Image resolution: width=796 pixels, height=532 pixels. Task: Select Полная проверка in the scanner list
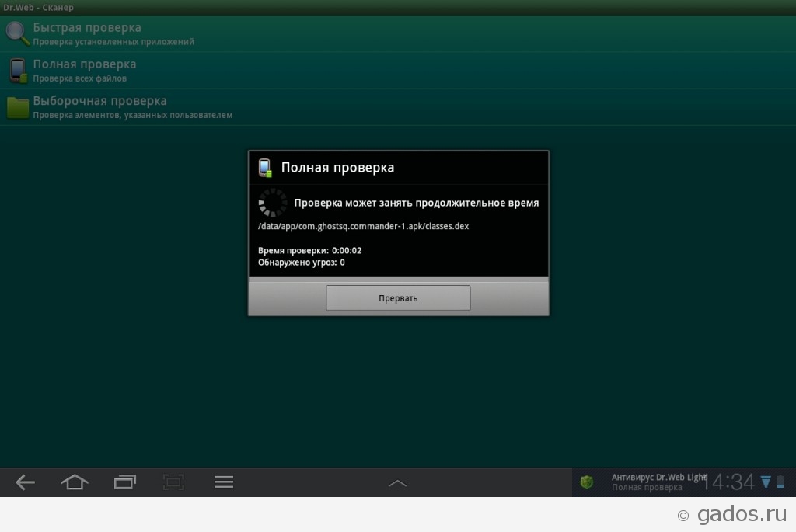coord(398,71)
